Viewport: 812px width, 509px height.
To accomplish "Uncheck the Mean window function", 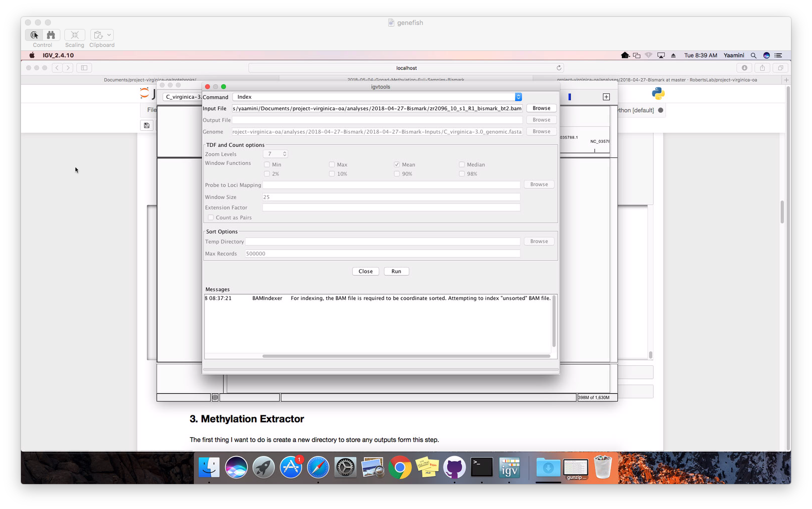I will coord(396,164).
